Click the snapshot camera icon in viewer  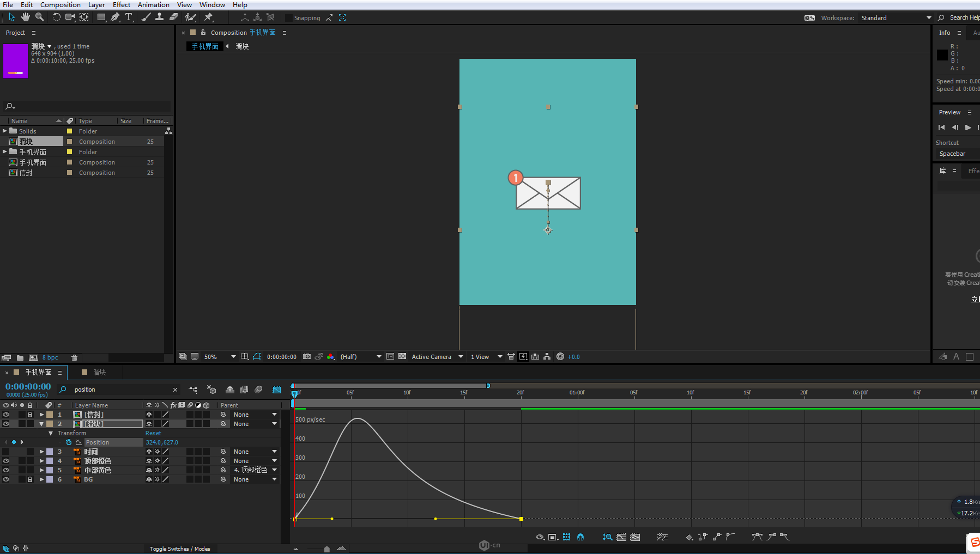307,357
